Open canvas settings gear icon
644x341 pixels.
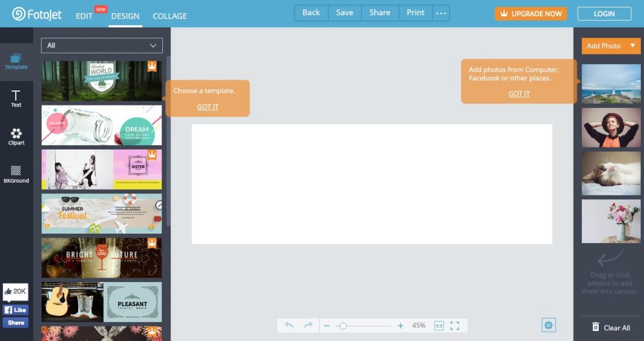point(548,325)
